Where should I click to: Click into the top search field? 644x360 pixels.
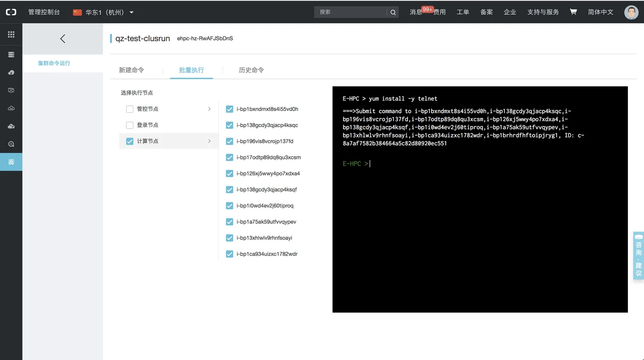pos(351,12)
